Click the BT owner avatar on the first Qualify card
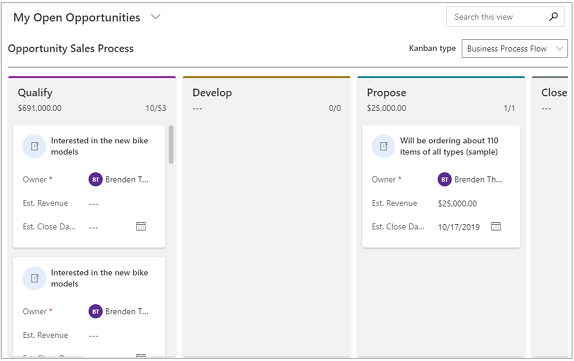Viewport: 574px width, 361px height. coord(96,179)
